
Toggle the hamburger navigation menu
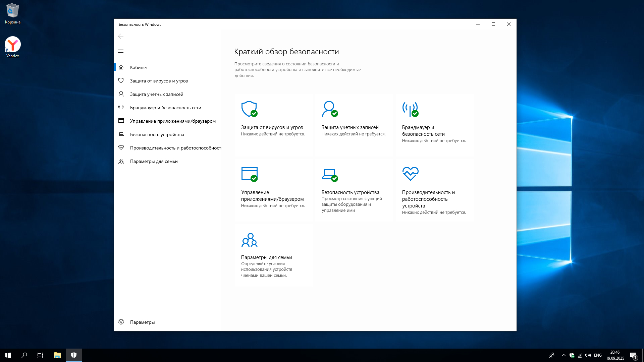[121, 51]
